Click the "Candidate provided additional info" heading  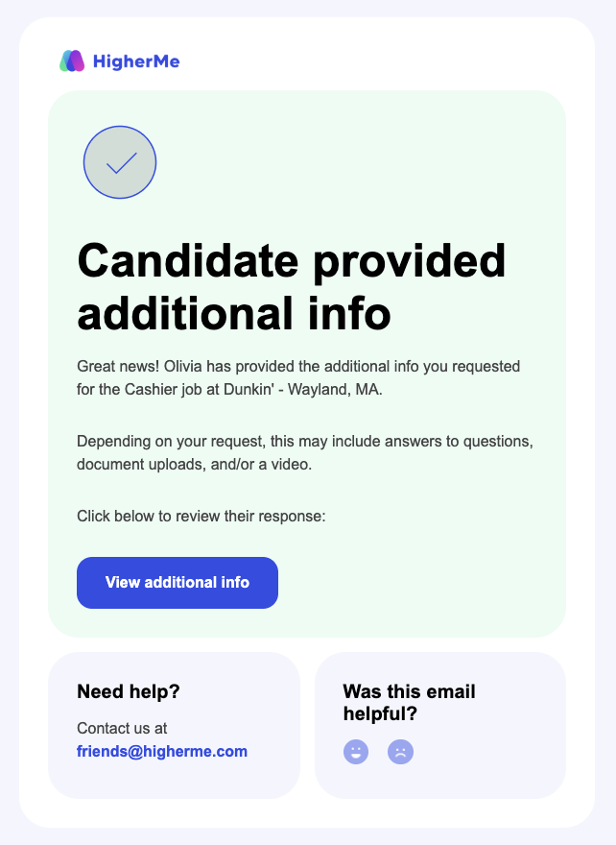(x=291, y=286)
